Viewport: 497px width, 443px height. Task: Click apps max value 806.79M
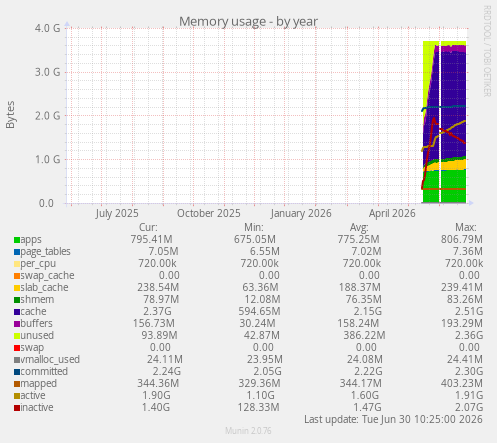[462, 240]
